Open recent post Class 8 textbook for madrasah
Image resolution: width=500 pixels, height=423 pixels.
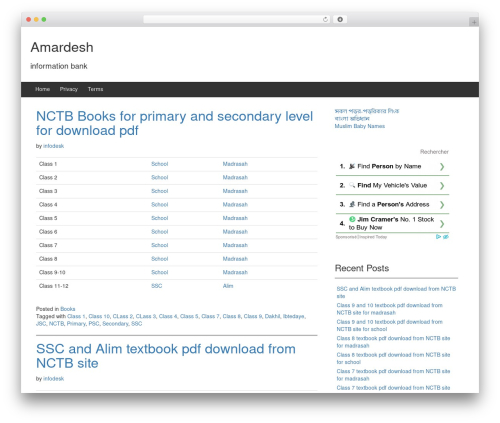[393, 342]
